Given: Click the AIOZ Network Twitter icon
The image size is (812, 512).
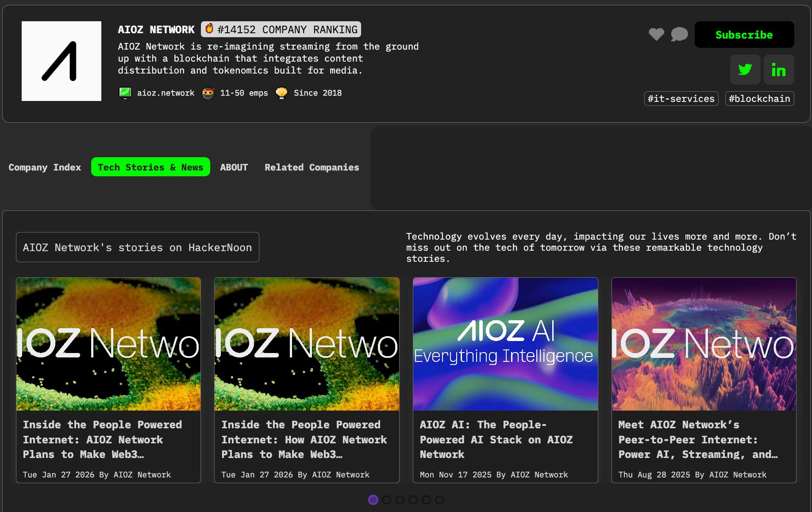Looking at the screenshot, I should click(745, 70).
